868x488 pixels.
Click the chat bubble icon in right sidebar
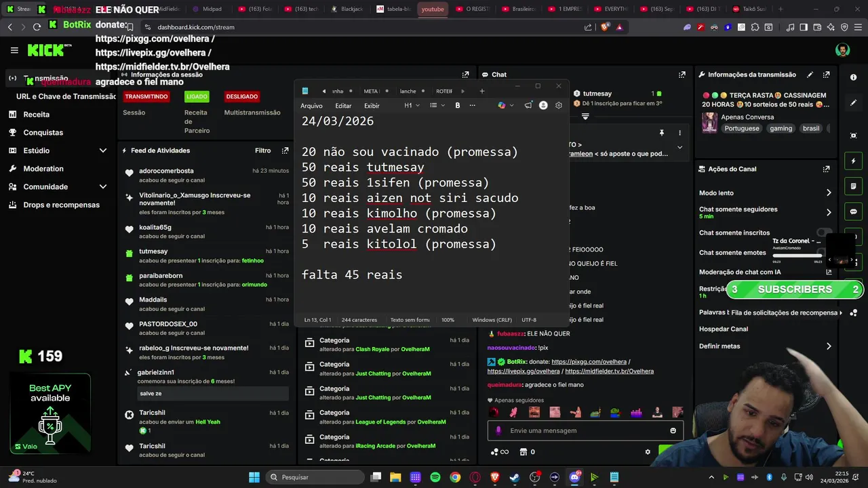[853, 211]
